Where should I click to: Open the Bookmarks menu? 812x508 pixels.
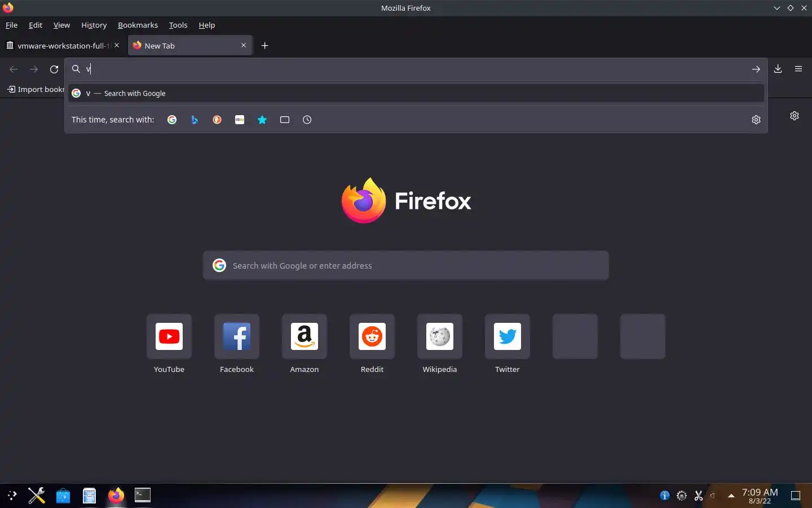[138, 25]
